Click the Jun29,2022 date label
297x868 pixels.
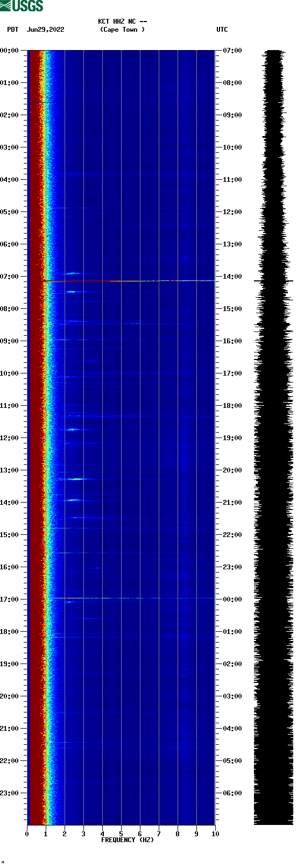pyautogui.click(x=46, y=30)
